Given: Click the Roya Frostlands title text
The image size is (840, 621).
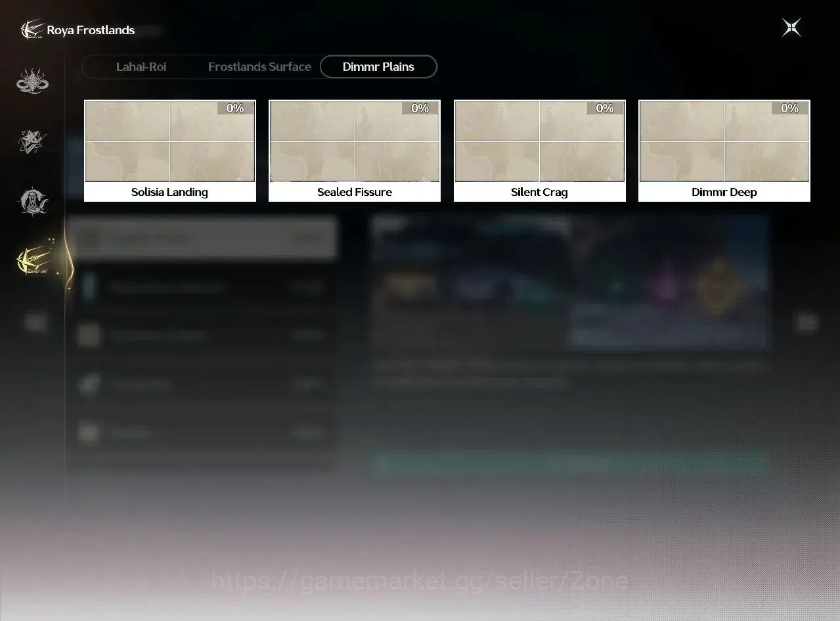Looking at the screenshot, I should [91, 30].
